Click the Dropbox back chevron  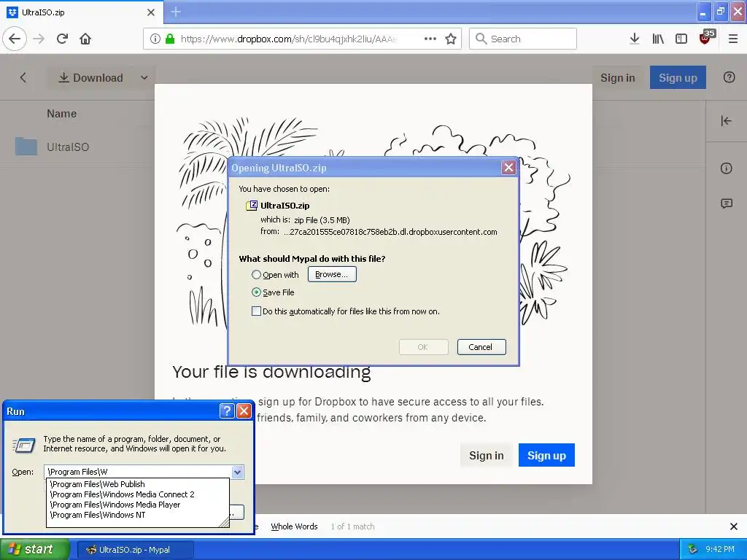click(23, 77)
